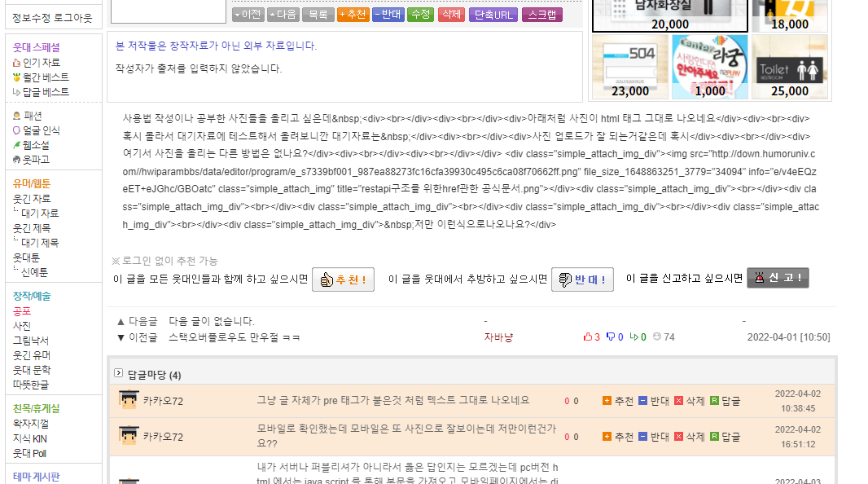Delete the second comment via red 삭제

coord(689,437)
